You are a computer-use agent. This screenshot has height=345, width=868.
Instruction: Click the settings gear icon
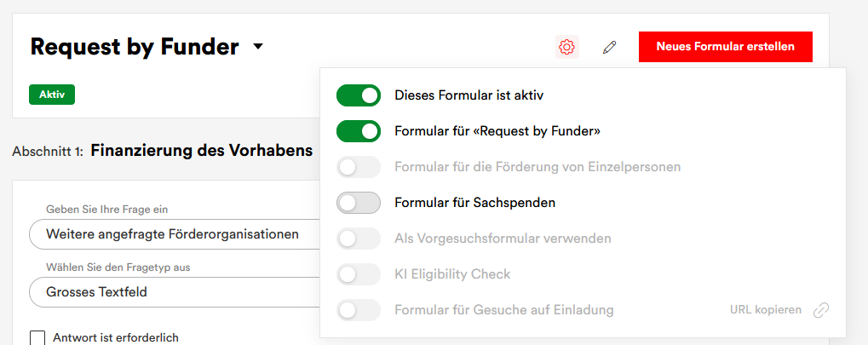pos(566,48)
